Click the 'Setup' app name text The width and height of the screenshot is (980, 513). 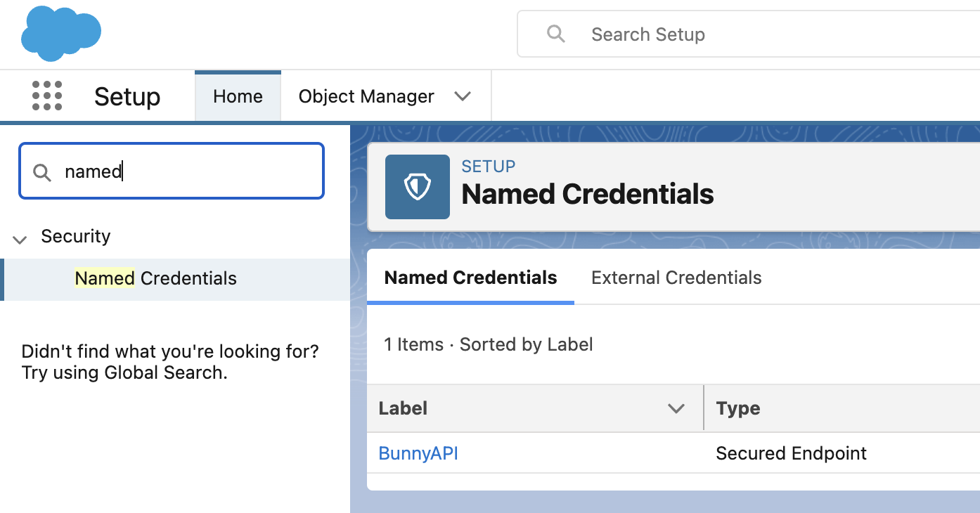(x=127, y=96)
